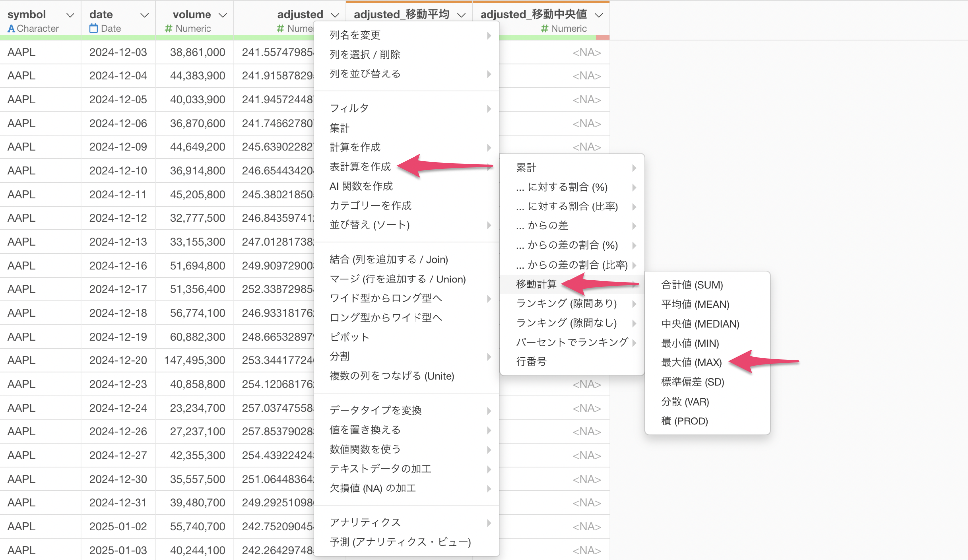
Task: Open the symbol column dropdown arrow
Action: 70,15
